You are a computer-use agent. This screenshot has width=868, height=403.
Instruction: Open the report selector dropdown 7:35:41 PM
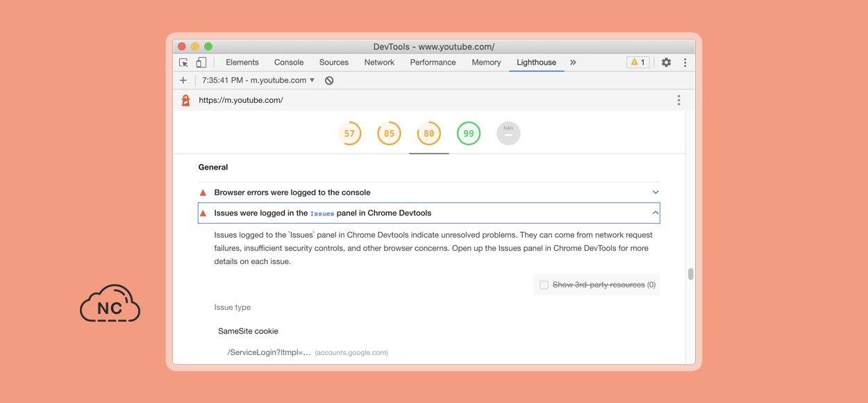(258, 81)
